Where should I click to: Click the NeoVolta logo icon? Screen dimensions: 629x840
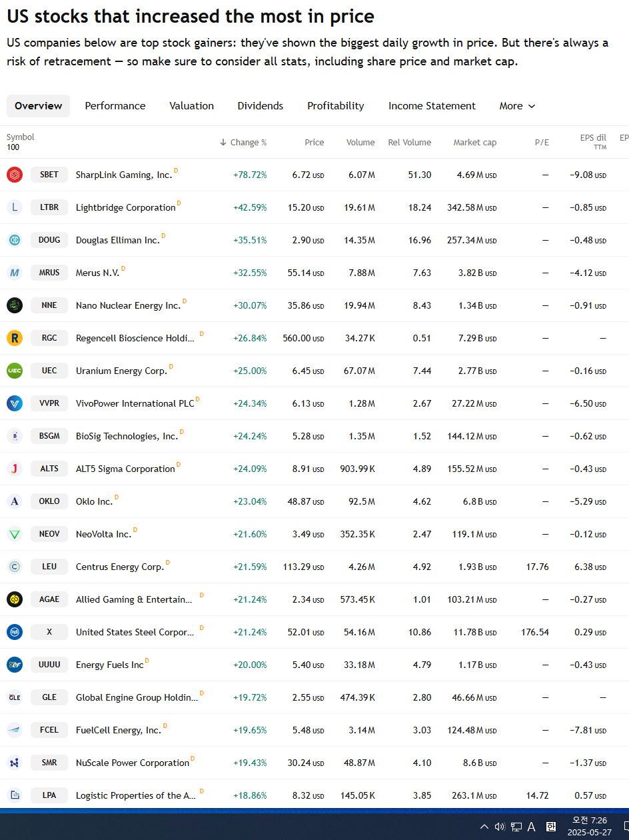(15, 534)
